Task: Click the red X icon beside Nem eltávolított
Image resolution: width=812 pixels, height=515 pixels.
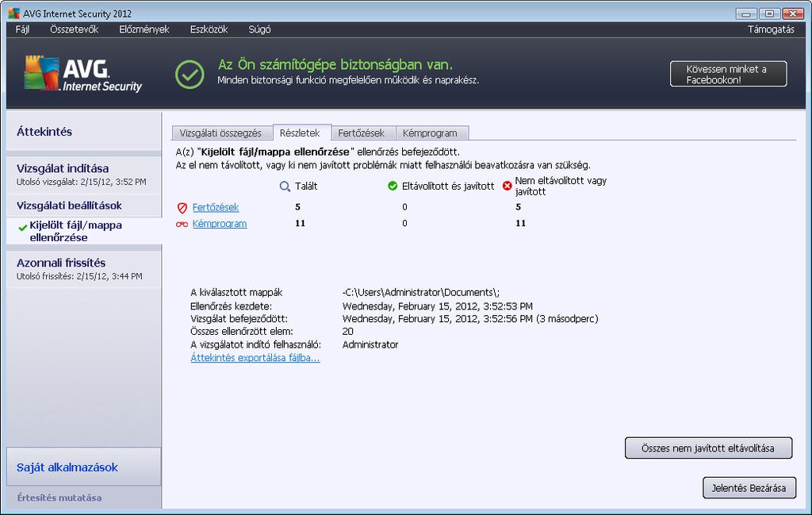Action: [507, 186]
